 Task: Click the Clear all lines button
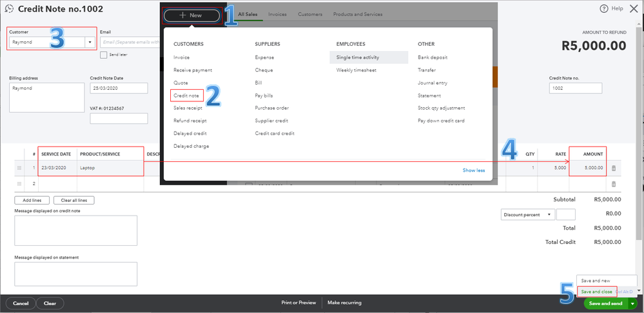pos(74,200)
